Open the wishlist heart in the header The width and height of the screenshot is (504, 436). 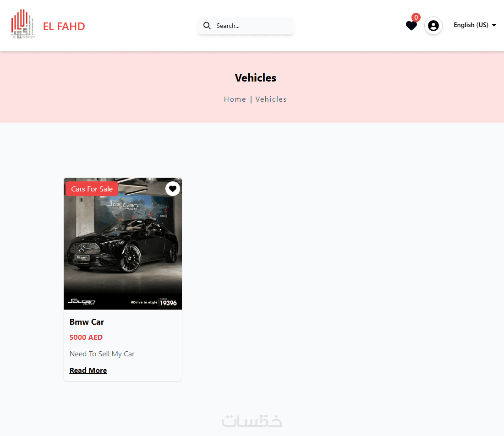(411, 26)
